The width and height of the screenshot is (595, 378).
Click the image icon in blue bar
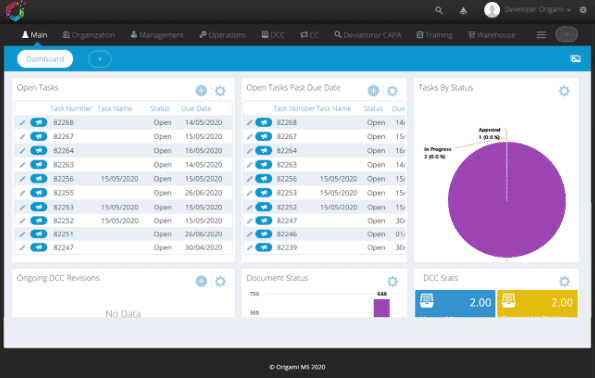pyautogui.click(x=575, y=58)
